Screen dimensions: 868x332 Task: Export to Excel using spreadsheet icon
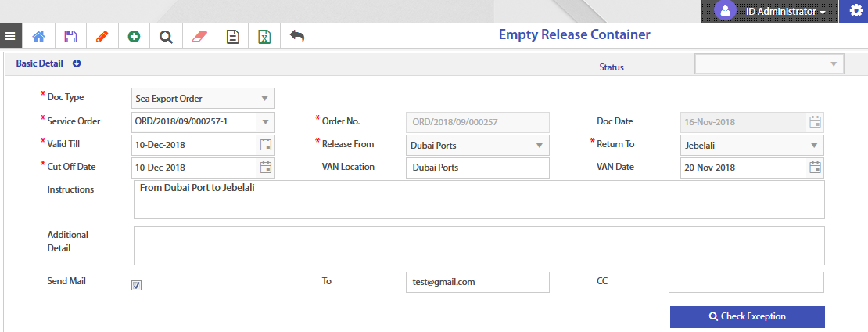click(x=264, y=36)
